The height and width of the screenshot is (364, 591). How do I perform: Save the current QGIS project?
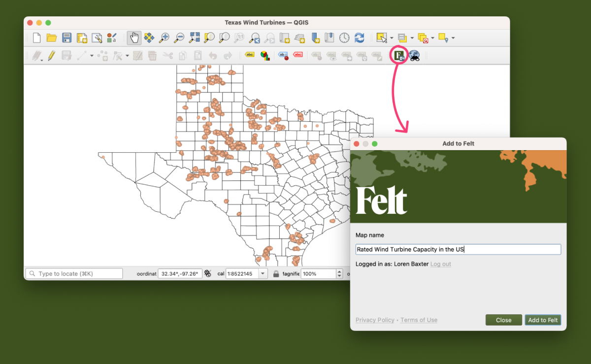(x=66, y=38)
